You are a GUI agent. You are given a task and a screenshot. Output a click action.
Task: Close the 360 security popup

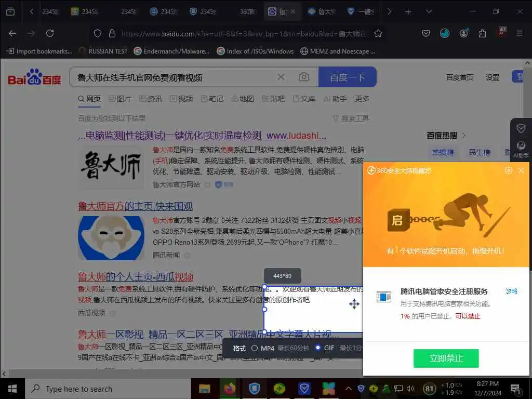(x=521, y=170)
